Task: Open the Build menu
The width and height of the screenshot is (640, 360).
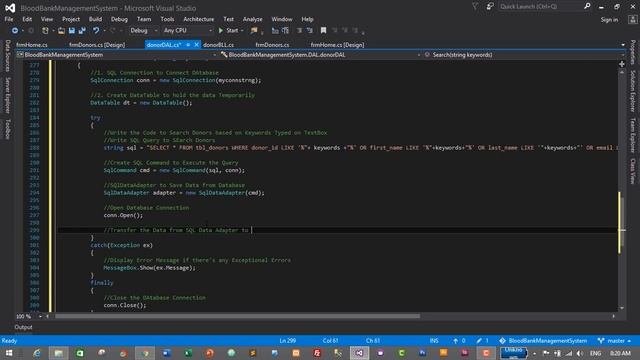Action: point(96,19)
